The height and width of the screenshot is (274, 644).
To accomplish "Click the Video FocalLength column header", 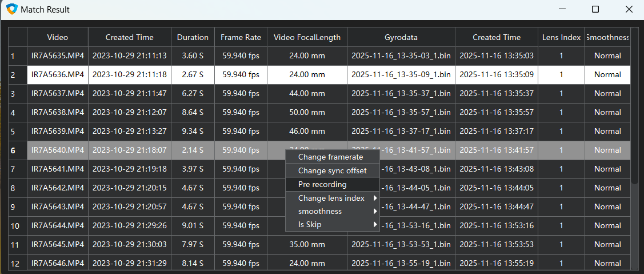I will (307, 37).
